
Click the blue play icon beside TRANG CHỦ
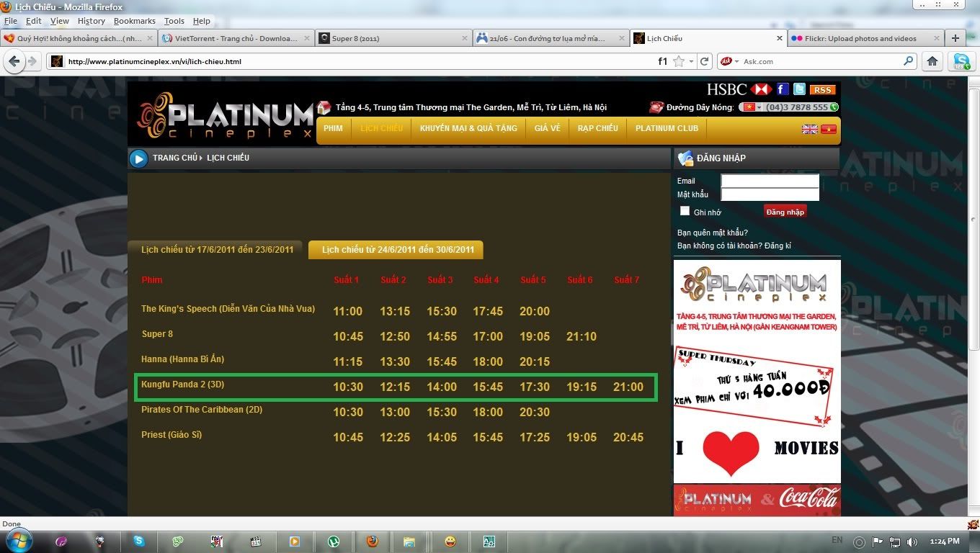coord(138,158)
